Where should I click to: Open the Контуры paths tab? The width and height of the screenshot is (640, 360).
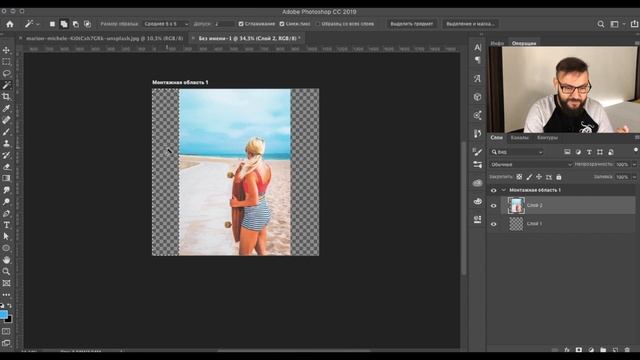[547, 138]
